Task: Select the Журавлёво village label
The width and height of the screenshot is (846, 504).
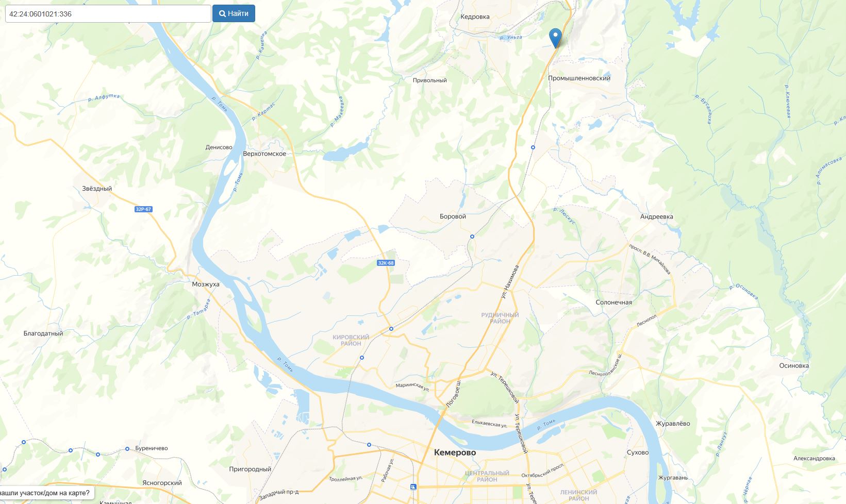Action: tap(673, 424)
